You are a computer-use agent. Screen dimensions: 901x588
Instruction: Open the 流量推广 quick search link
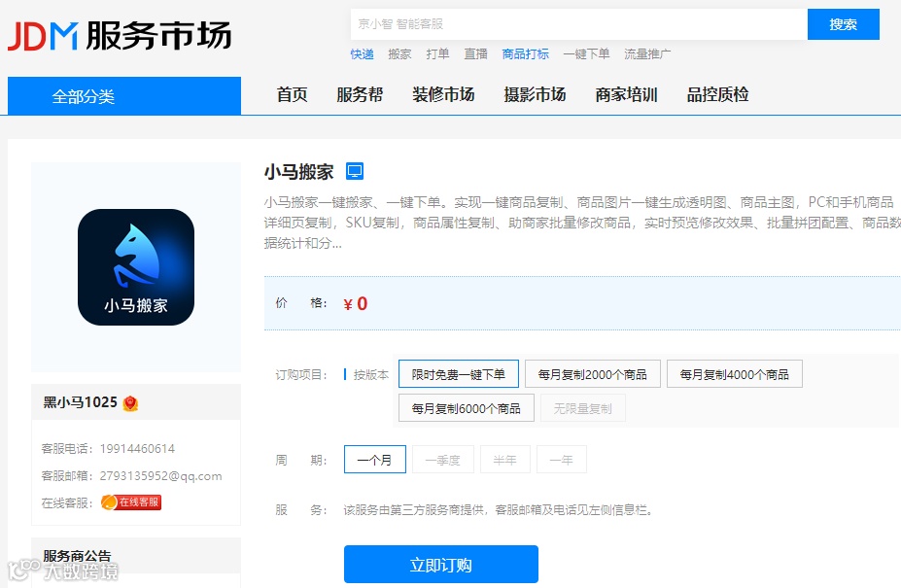click(647, 54)
